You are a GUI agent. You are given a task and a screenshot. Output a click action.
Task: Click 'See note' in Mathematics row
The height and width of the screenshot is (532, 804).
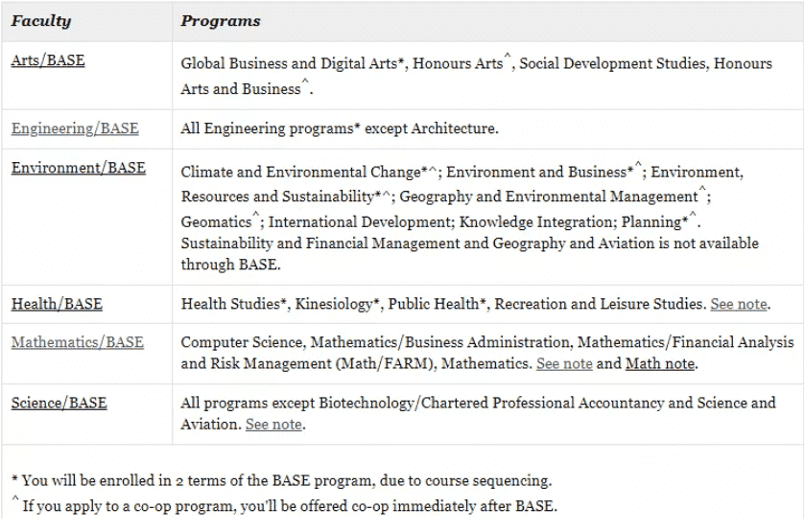[x=564, y=363]
